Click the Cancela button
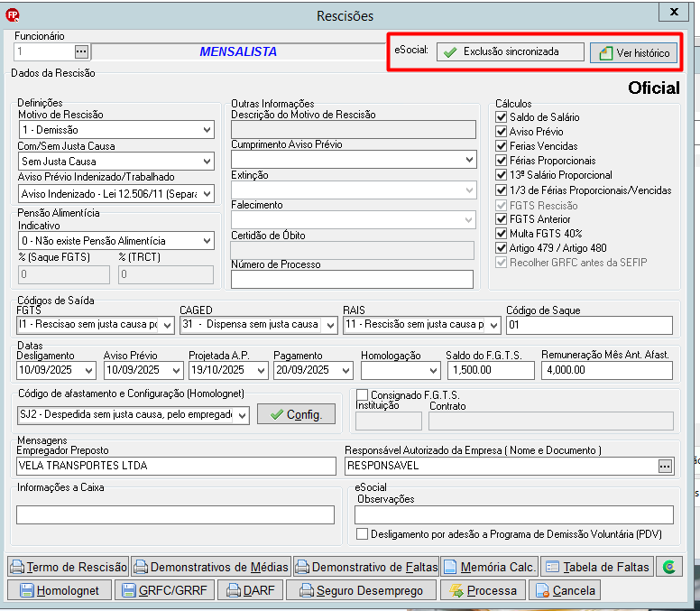The height and width of the screenshot is (611, 700). (x=565, y=590)
